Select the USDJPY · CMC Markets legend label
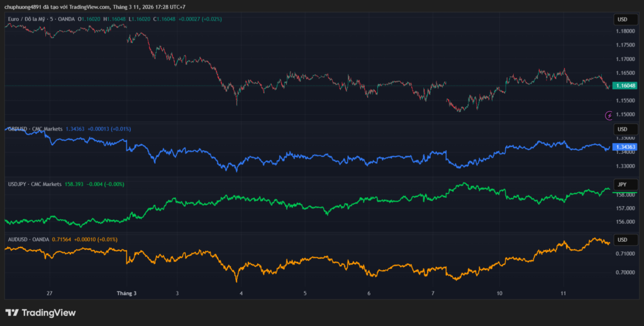 [35, 184]
